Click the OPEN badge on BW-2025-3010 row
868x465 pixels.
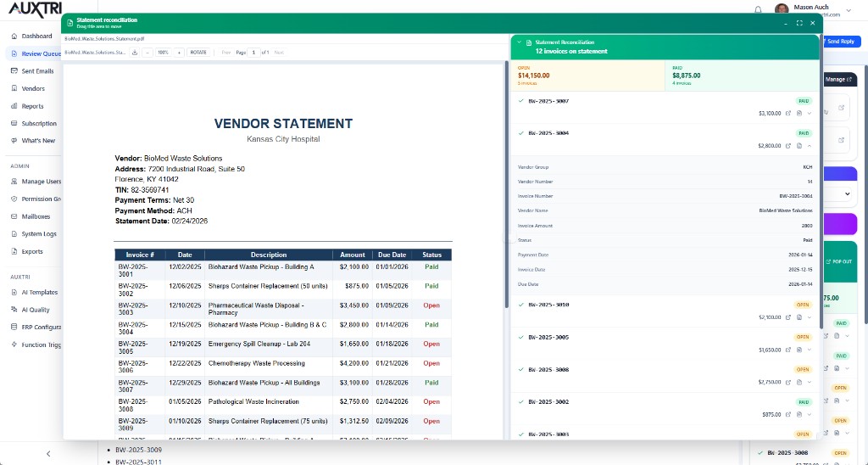click(x=804, y=305)
